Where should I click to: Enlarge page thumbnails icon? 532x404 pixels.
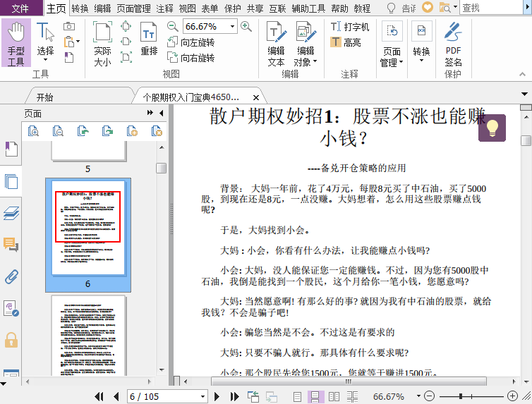33,131
